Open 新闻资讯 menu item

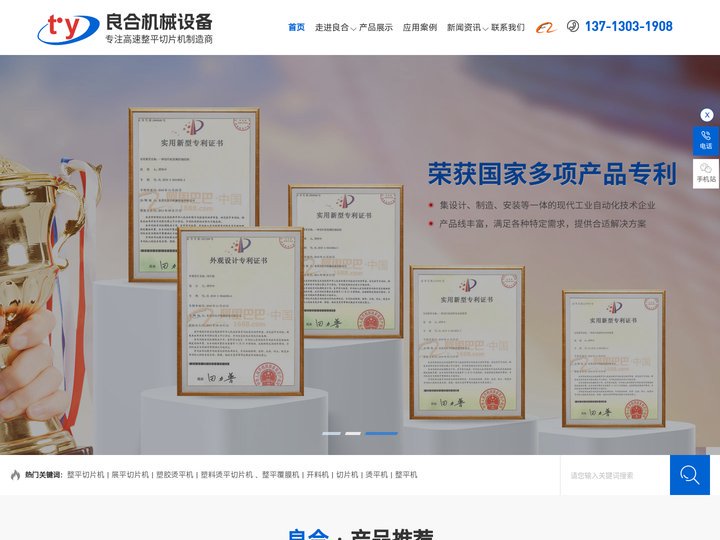coord(464,28)
